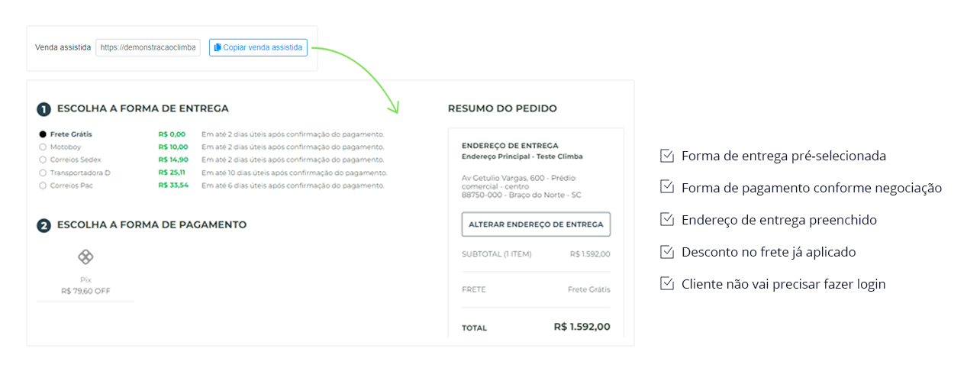Viewport: 980px width, 368px height.
Task: Choose Motoboy delivery radio button
Action: (43, 147)
